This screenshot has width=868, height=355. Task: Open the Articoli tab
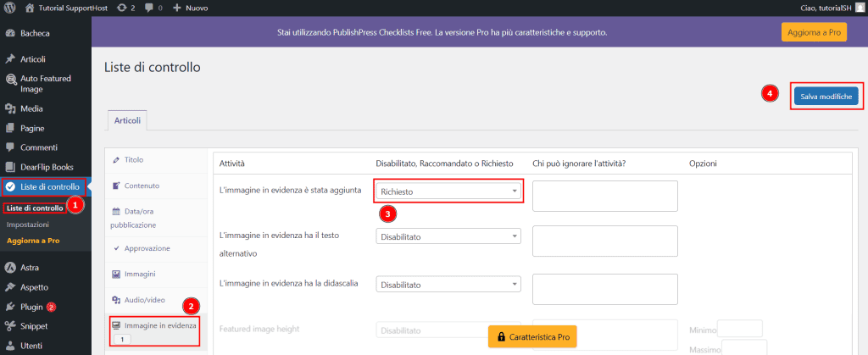pyautogui.click(x=127, y=120)
